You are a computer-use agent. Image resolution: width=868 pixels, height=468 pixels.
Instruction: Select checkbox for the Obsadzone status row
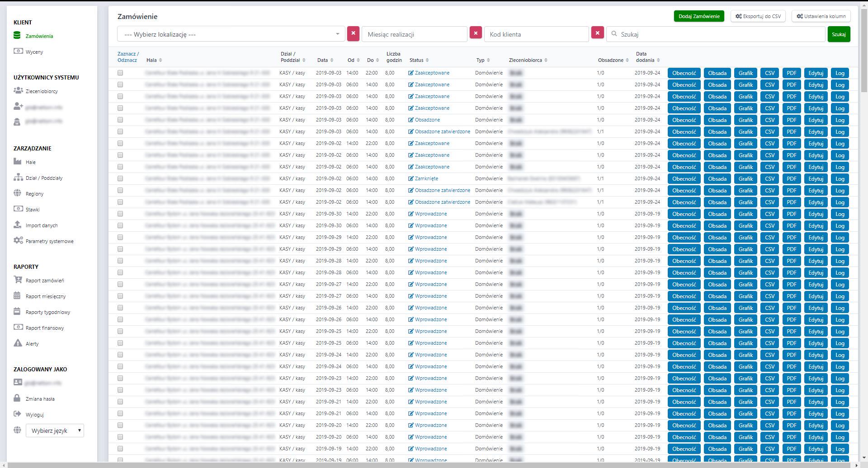tap(120, 120)
